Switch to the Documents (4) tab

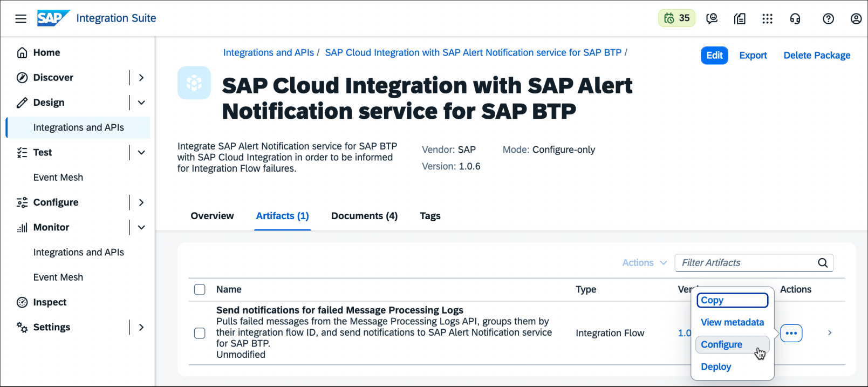coord(364,216)
